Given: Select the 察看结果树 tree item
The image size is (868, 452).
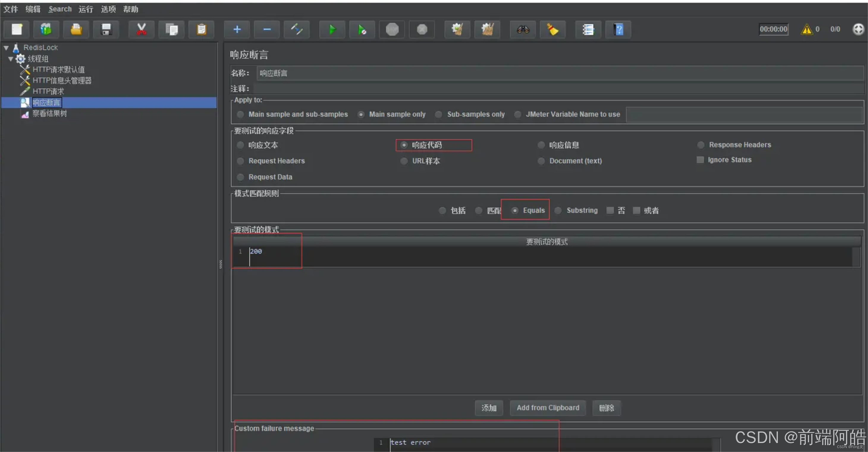Looking at the screenshot, I should tap(50, 114).
